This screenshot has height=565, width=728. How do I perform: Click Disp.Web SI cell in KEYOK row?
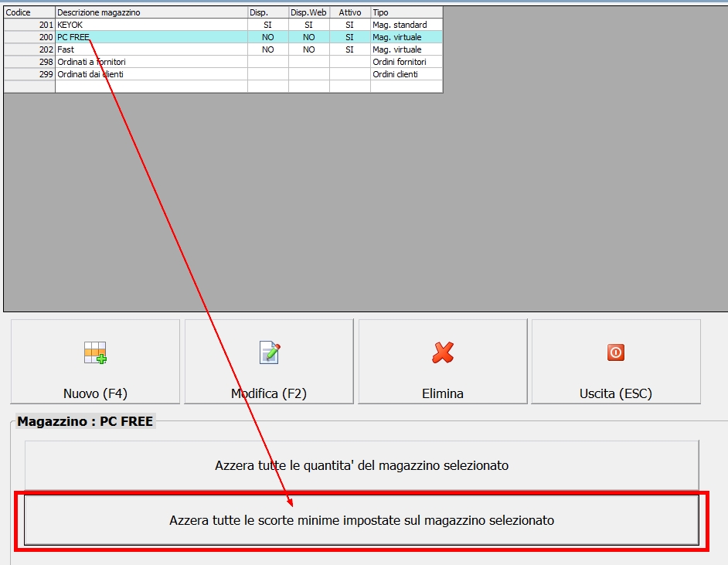[x=309, y=25]
